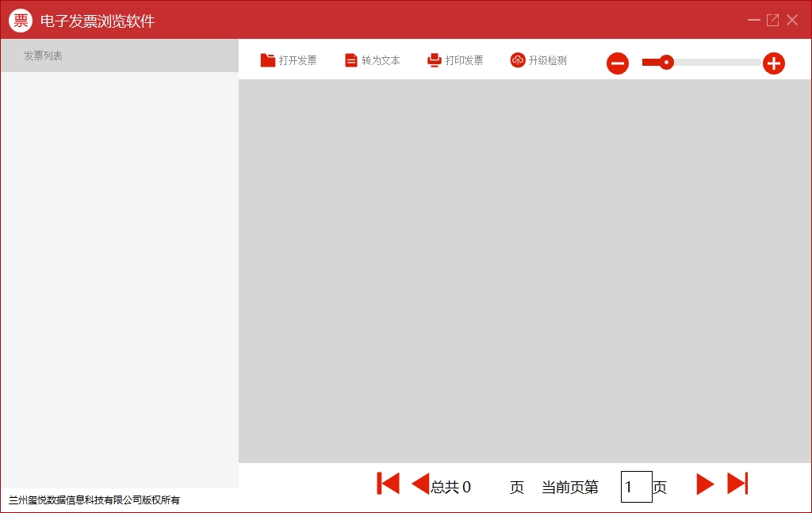Click the 打开发票 folder icon
Screen dimensions: 812x513
pos(267,60)
